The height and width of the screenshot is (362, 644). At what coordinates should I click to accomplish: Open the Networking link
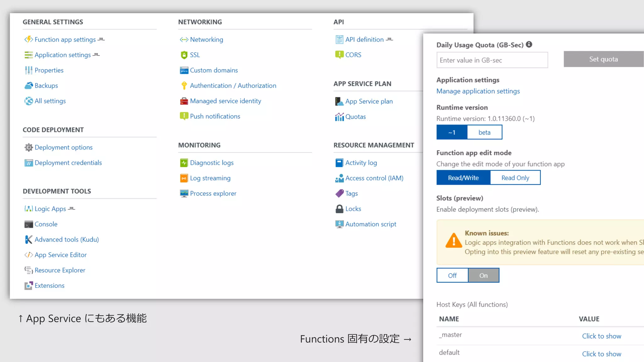(207, 39)
